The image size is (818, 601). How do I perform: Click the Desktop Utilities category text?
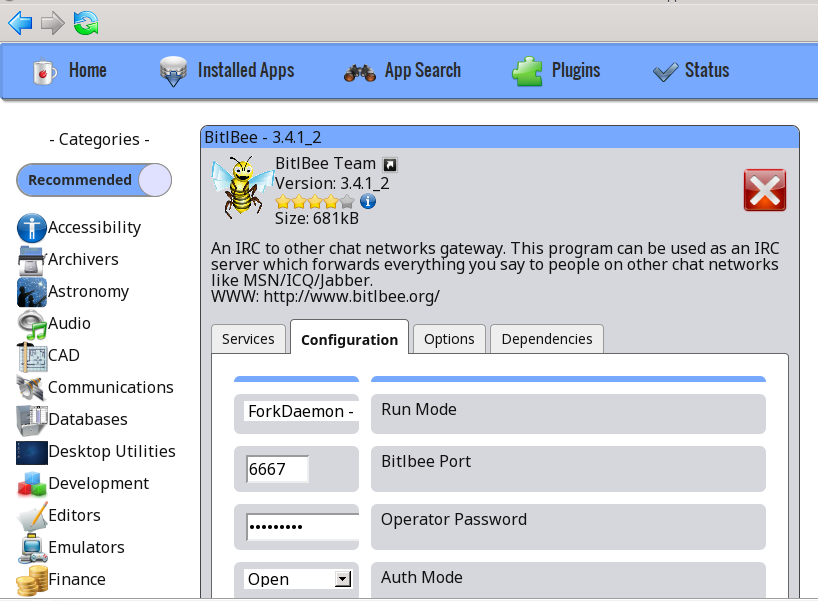(112, 451)
